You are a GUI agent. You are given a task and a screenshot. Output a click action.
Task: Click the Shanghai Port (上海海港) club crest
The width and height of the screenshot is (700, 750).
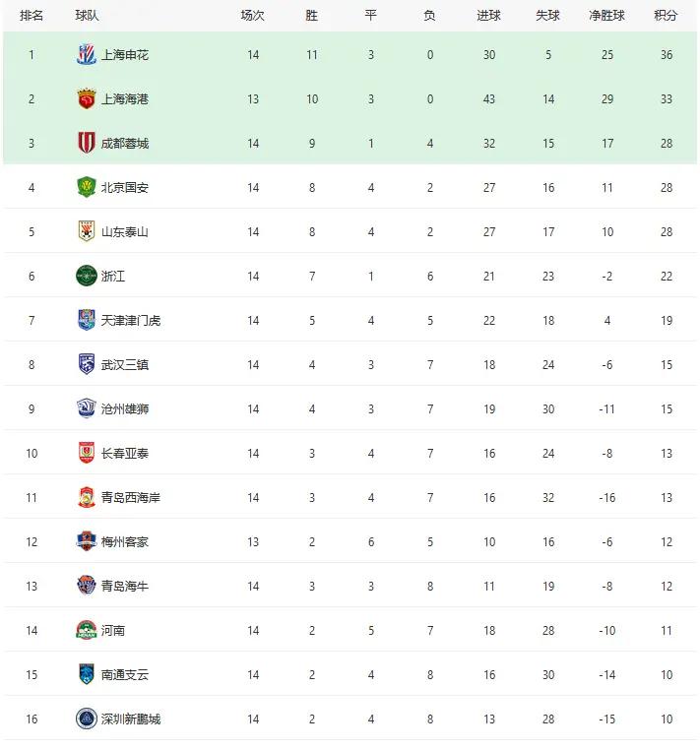(87, 99)
